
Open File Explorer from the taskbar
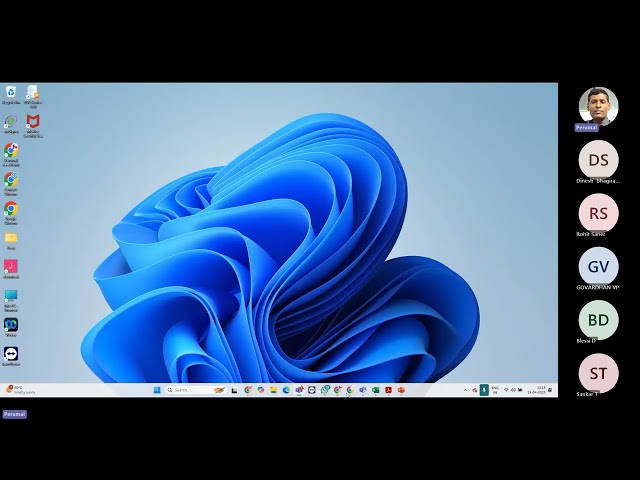273,390
